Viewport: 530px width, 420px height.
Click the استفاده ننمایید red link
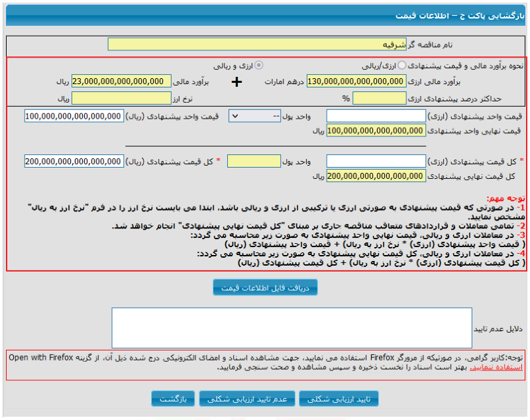pyautogui.click(x=496, y=367)
